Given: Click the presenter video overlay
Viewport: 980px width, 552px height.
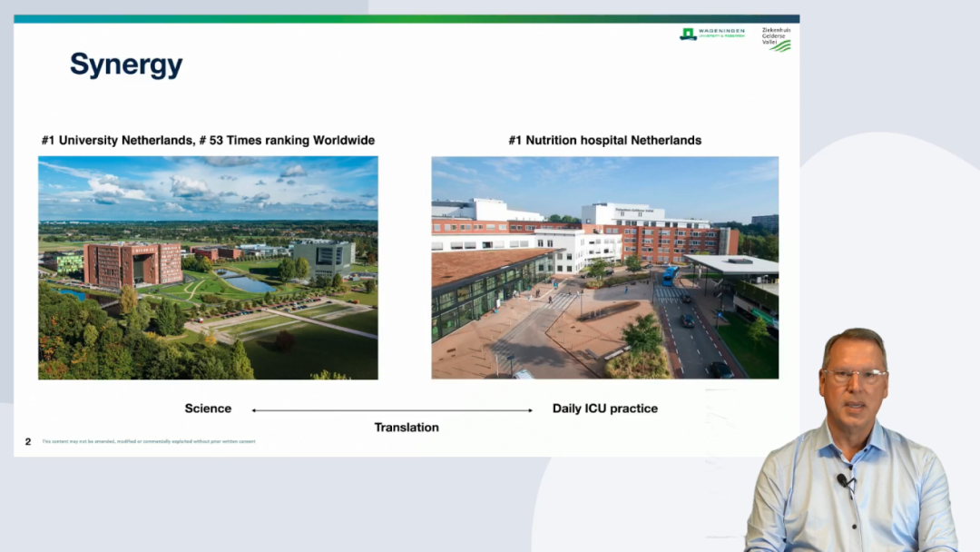Looking at the screenshot, I should 850,440.
